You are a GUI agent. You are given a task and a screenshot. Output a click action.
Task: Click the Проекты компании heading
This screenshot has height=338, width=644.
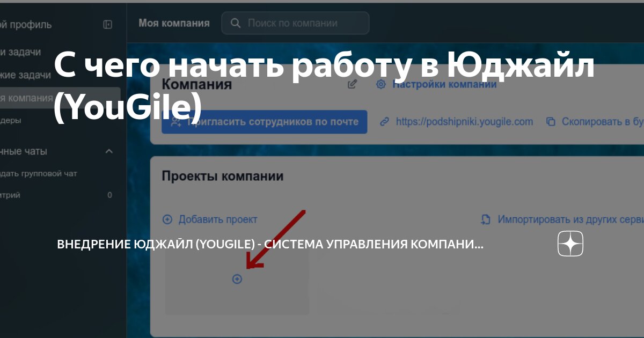(223, 176)
